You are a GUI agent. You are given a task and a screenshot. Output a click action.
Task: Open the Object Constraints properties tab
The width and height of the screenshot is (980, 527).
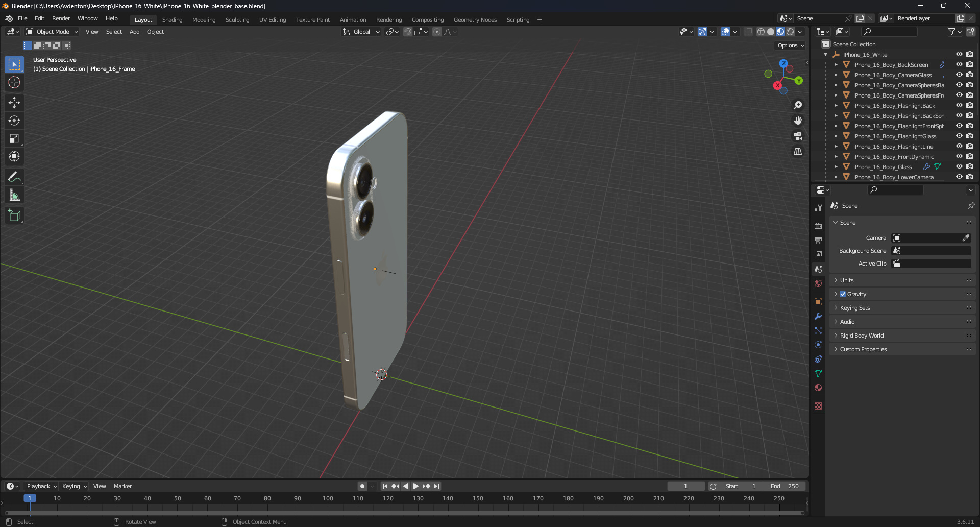tap(818, 359)
